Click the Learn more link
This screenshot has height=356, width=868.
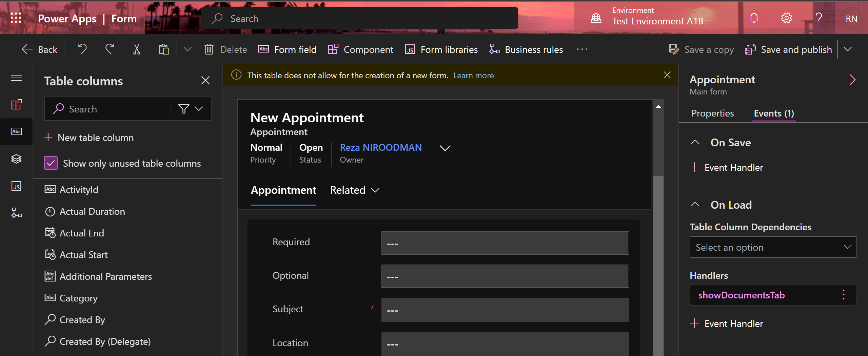click(x=473, y=76)
